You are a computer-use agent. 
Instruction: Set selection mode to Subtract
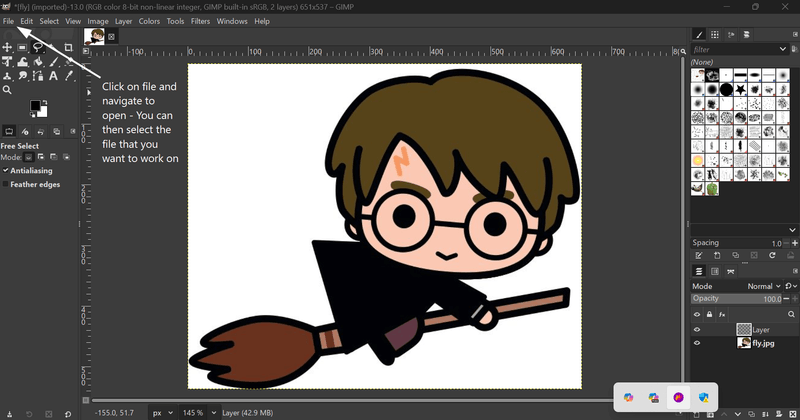tap(54, 157)
